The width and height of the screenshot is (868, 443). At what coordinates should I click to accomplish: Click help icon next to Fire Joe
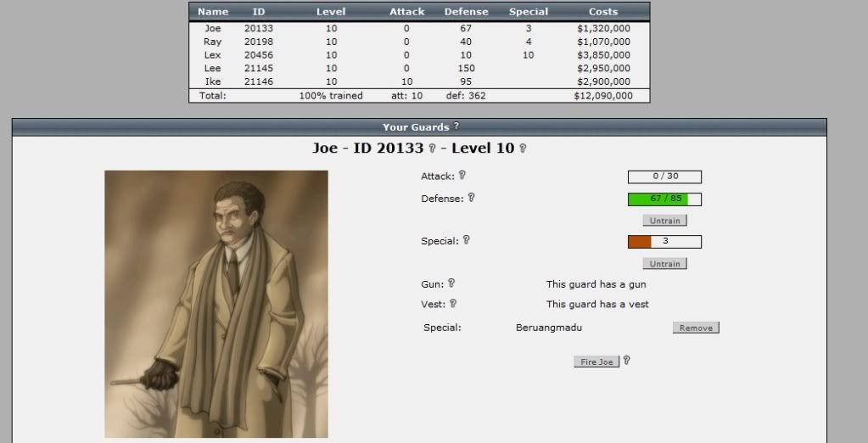[x=627, y=361]
